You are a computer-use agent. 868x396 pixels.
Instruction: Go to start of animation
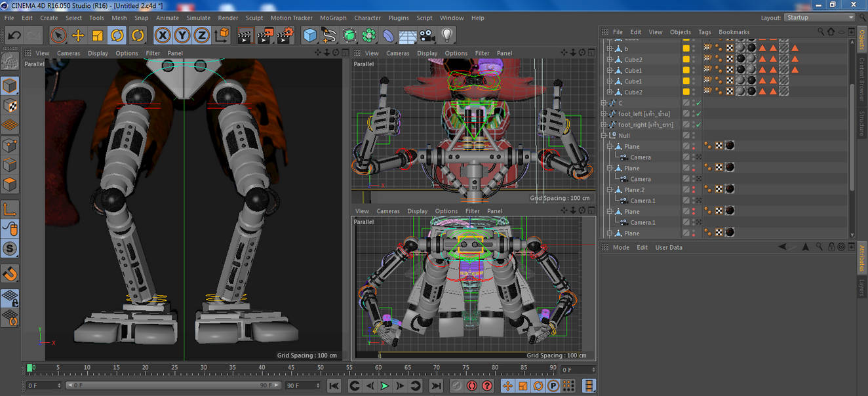[334, 386]
